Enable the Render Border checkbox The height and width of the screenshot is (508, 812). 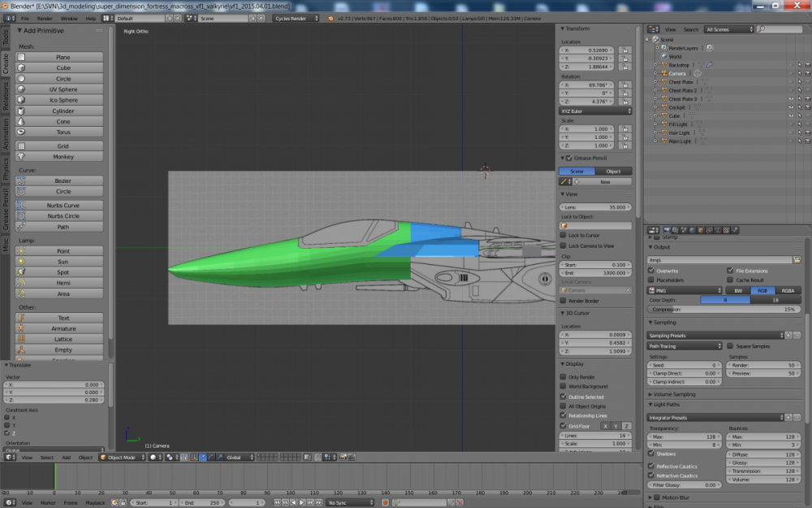[x=563, y=301]
